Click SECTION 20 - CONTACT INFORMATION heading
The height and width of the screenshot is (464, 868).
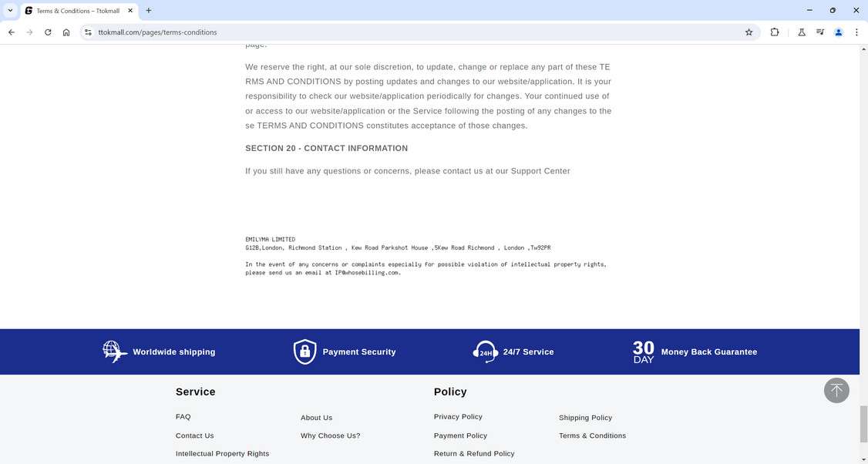click(327, 148)
